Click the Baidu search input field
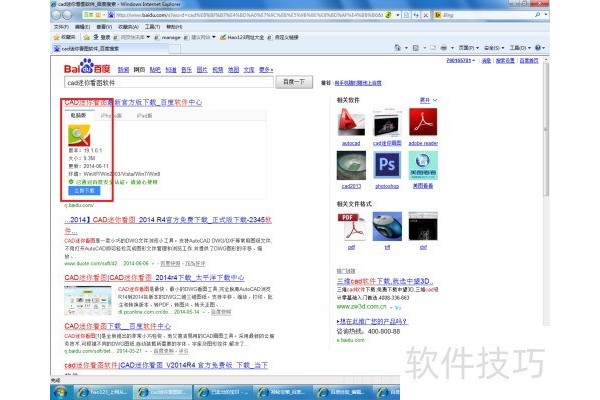 (x=169, y=82)
